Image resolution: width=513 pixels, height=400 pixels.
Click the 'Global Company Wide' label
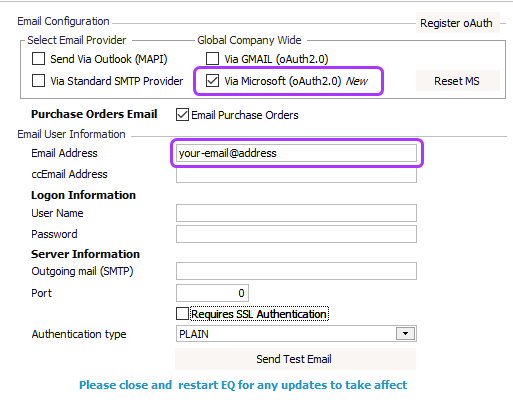249,40
